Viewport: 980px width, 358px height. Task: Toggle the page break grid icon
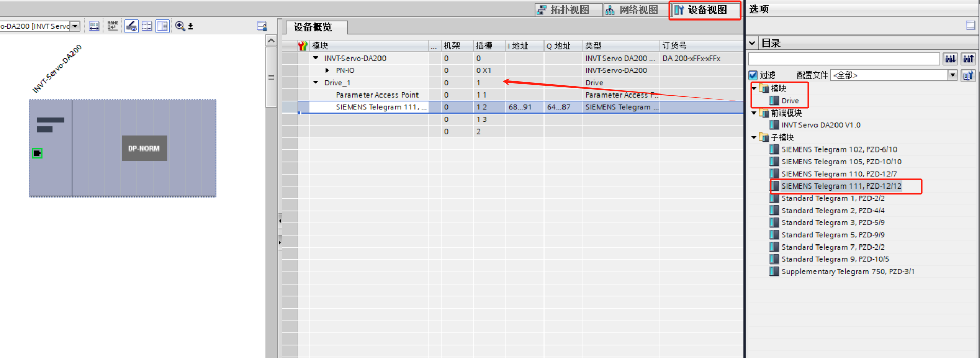pos(147,26)
